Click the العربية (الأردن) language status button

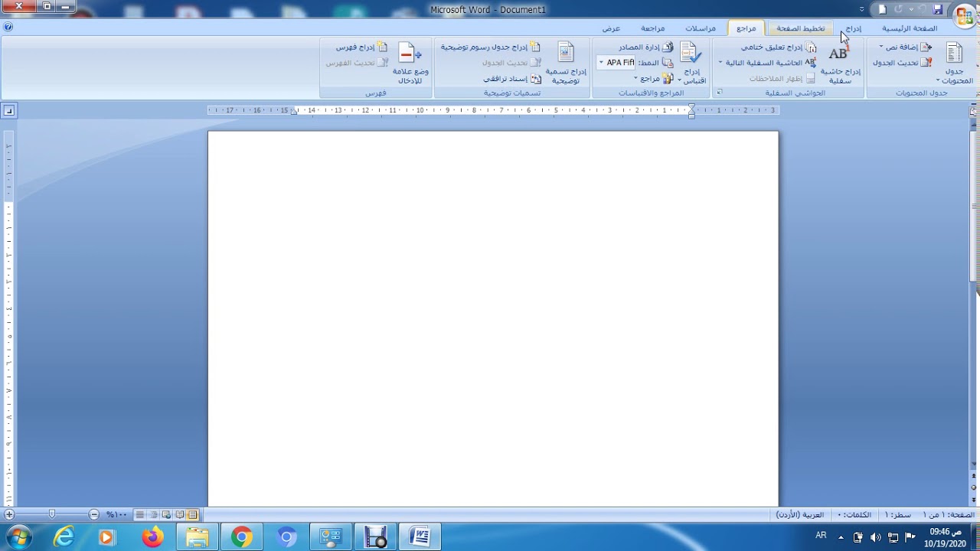click(800, 515)
